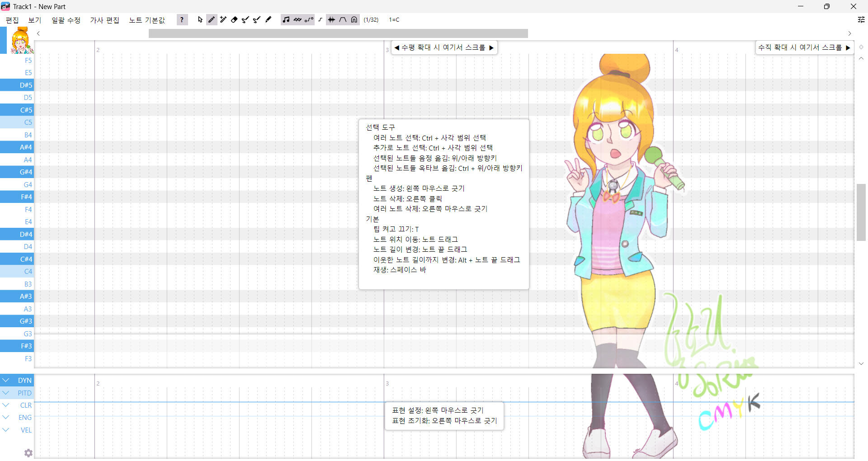
Task: Open the 편집 menu
Action: [x=12, y=20]
